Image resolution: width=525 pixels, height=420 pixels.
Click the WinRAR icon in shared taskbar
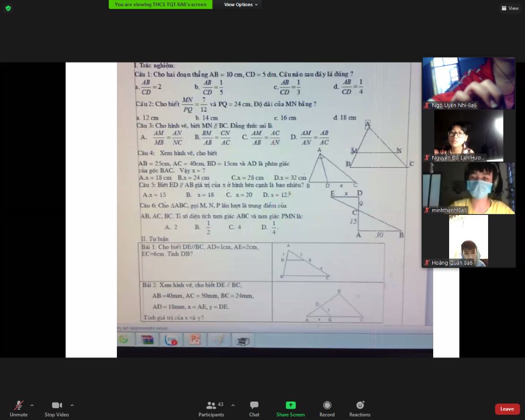[147, 340]
